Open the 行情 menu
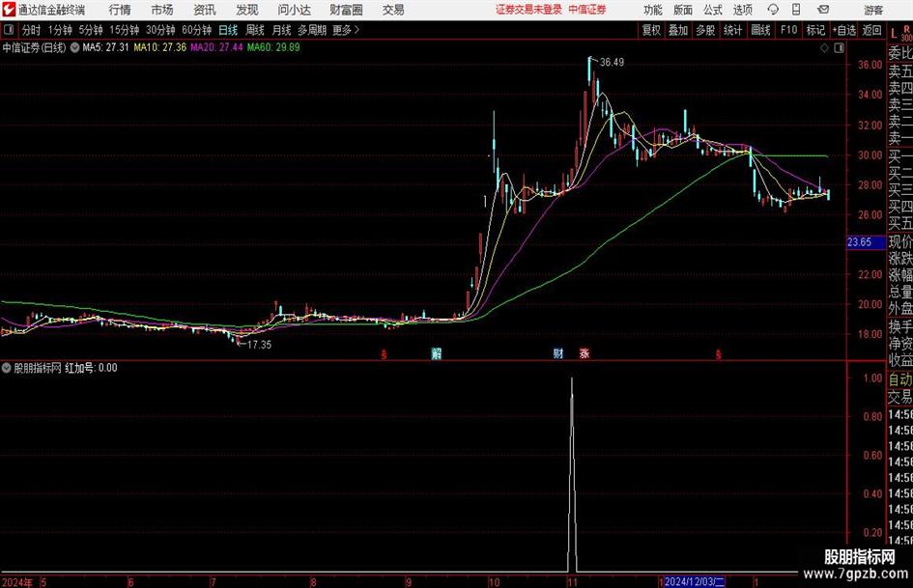913x588 pixels. [x=120, y=10]
